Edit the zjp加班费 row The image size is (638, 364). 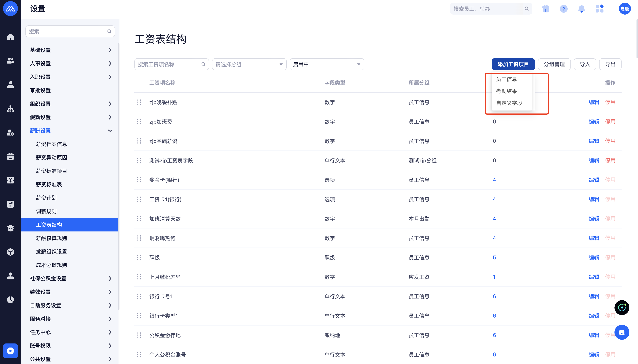594,122
